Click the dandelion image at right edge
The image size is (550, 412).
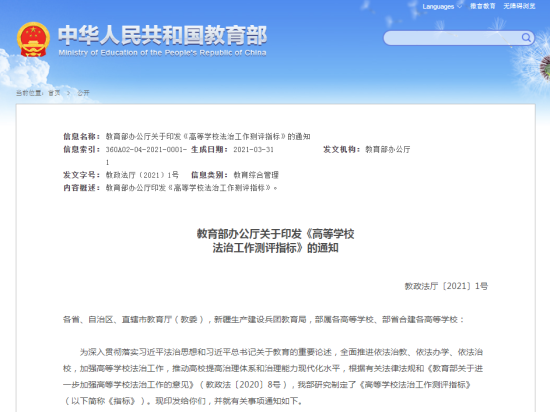click(544, 68)
